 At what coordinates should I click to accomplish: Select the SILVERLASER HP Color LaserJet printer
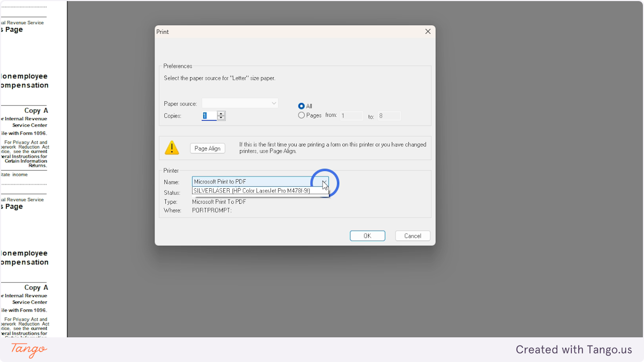click(x=252, y=190)
